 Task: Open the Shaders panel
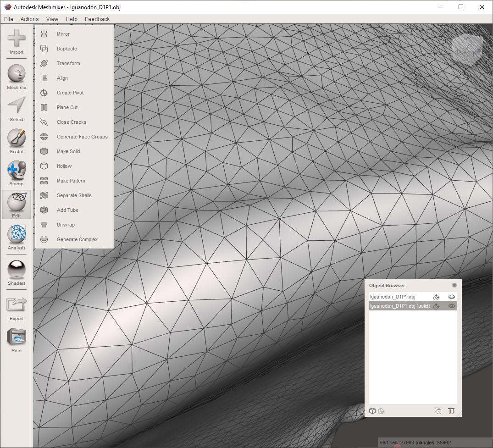[x=16, y=271]
